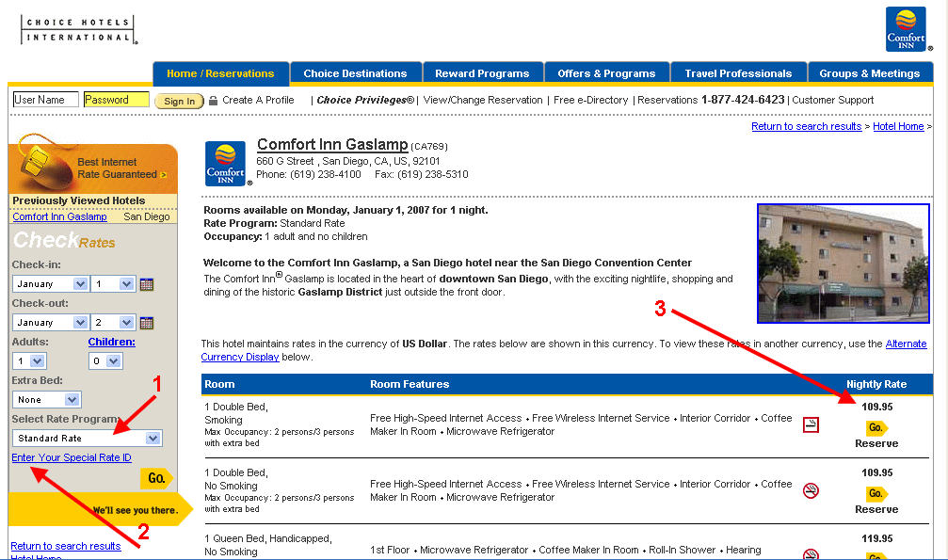This screenshot has height=560, width=948.
Task: Open the Extra Bed dropdown
Action: (x=46, y=400)
